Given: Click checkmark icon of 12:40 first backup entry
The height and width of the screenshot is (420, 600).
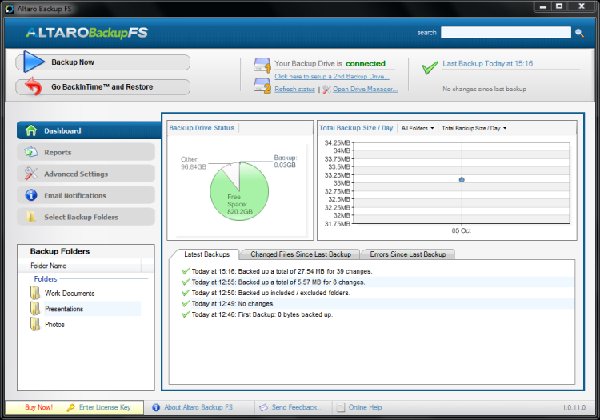Looking at the screenshot, I should tap(186, 314).
